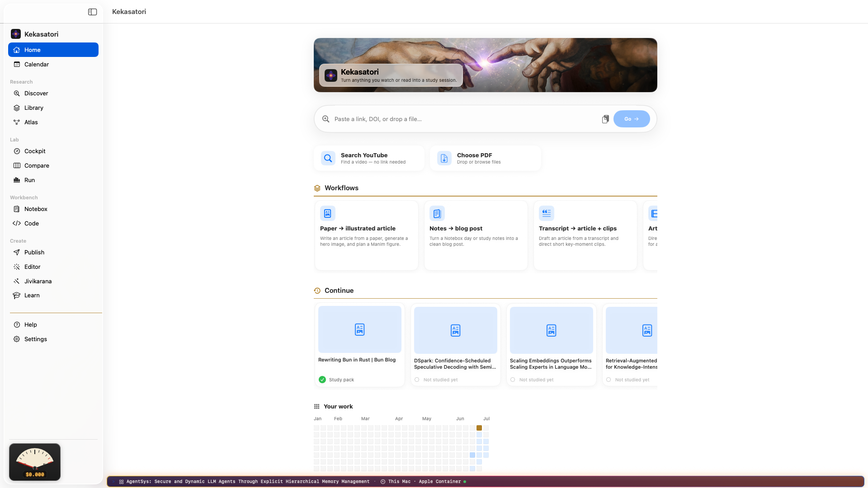Open the Retrieval-Augmented paper thumbnail

pos(632,330)
